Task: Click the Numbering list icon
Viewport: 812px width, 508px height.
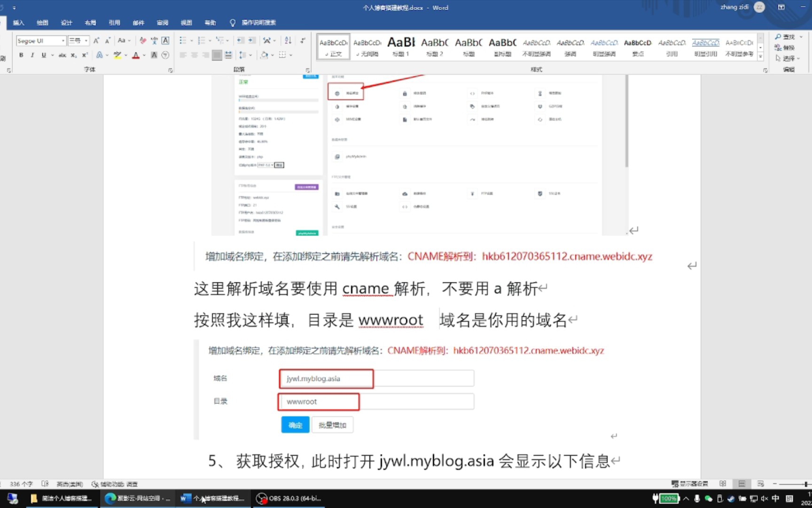Action: click(x=201, y=40)
